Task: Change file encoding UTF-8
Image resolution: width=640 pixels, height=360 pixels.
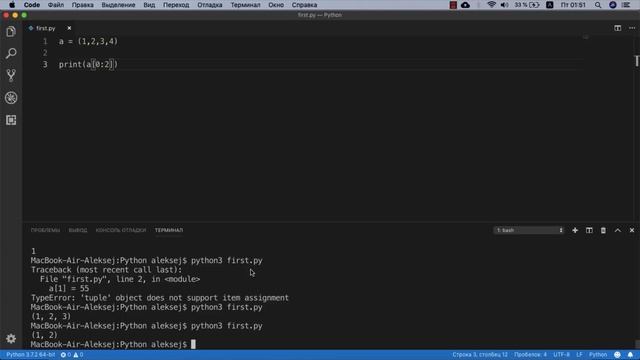Action: pos(561,355)
